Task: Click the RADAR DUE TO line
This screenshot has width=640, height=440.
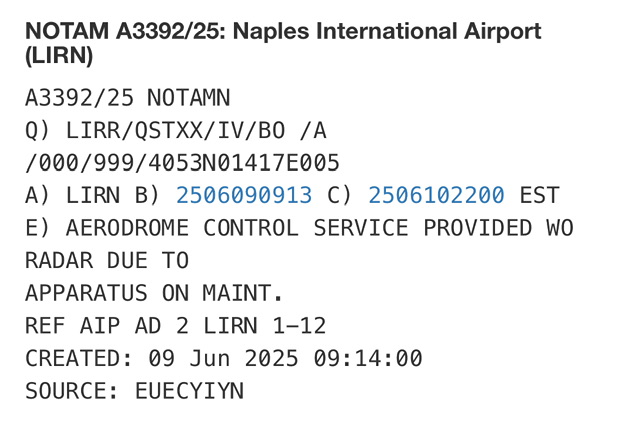Action: tap(106, 260)
